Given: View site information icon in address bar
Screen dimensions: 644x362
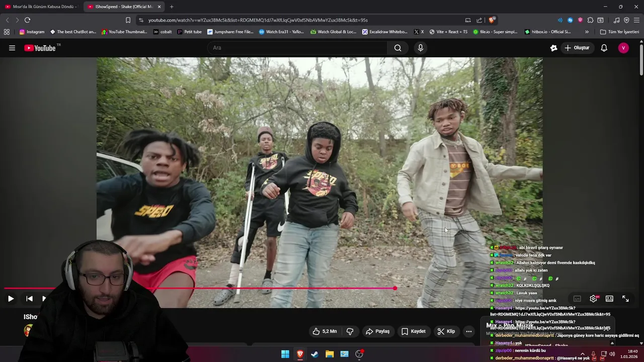Looking at the screenshot, I should 141,20.
